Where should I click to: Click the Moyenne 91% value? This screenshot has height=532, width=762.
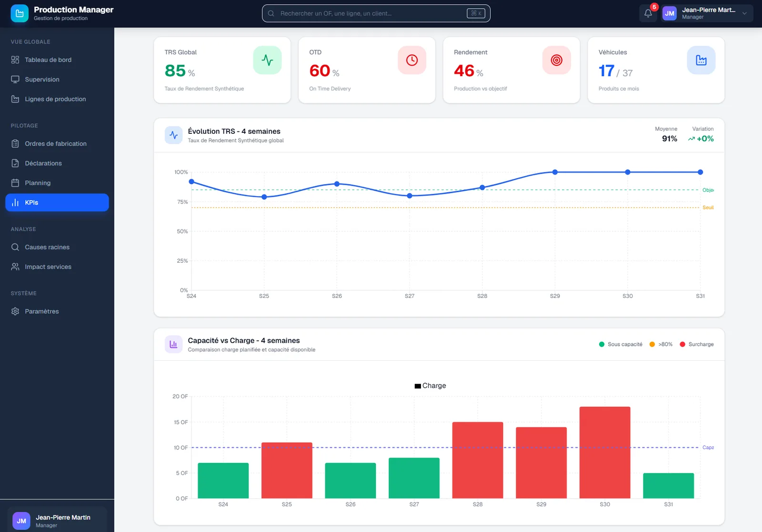click(x=670, y=138)
